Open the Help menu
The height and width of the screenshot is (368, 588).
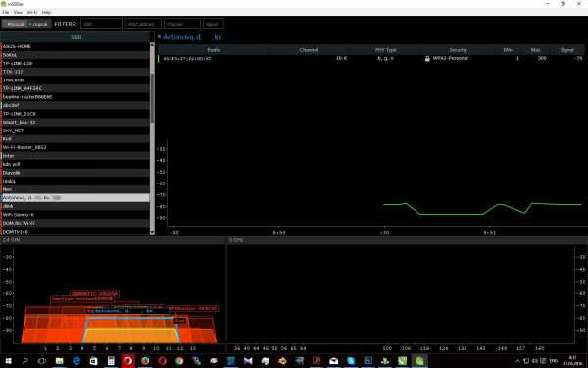(x=46, y=12)
